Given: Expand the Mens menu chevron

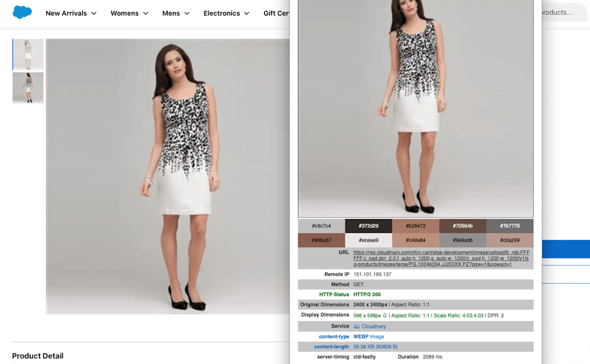Looking at the screenshot, I should pyautogui.click(x=187, y=14).
